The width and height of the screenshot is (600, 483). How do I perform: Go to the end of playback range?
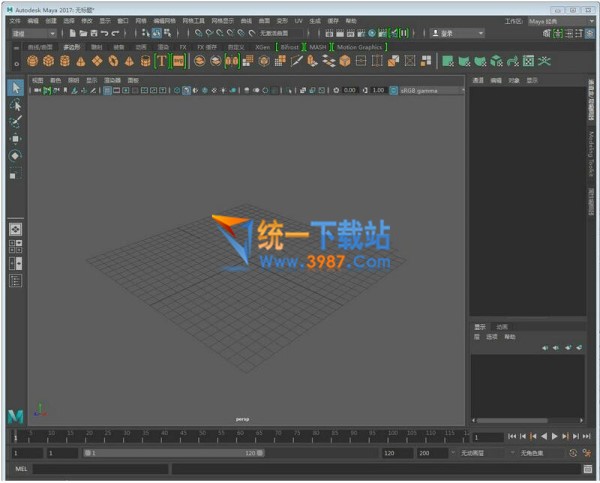pyautogui.click(x=587, y=436)
